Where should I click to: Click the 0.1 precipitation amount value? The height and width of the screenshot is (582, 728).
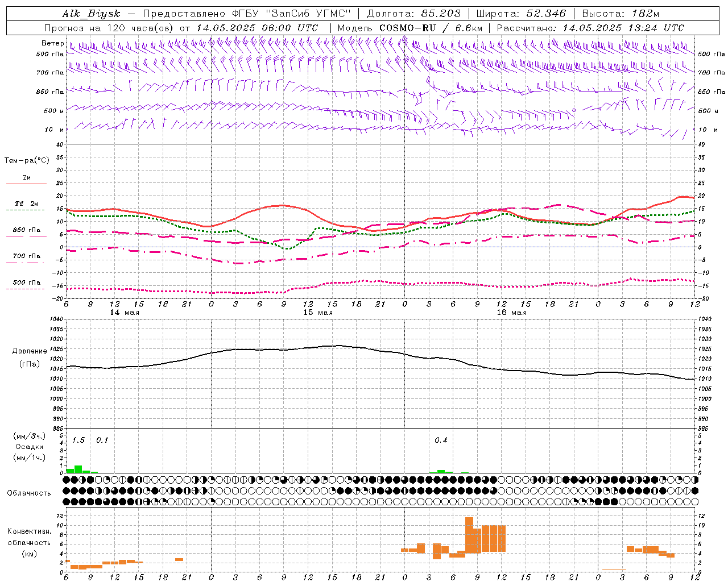[102, 440]
